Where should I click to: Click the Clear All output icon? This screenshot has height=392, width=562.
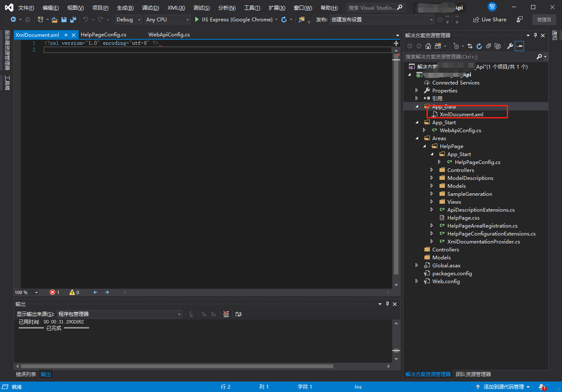(x=226, y=314)
